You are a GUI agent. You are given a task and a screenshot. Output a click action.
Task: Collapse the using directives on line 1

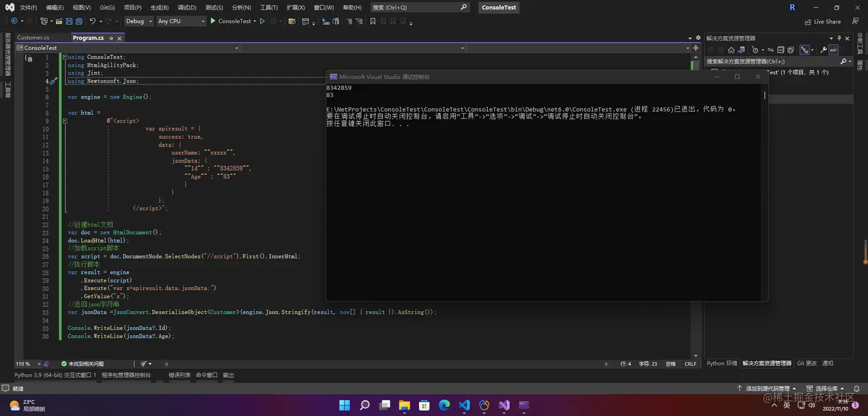tap(65, 57)
